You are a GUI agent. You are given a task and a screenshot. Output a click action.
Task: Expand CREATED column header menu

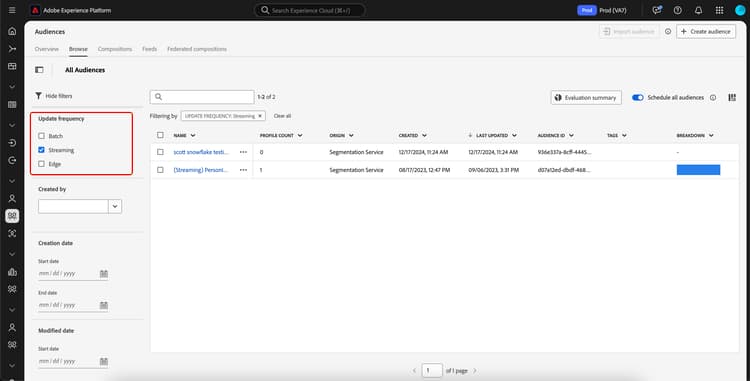tap(424, 136)
